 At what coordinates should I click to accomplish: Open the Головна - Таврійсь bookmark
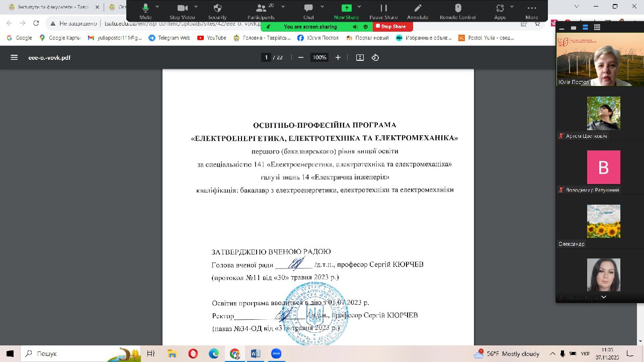coord(262,38)
